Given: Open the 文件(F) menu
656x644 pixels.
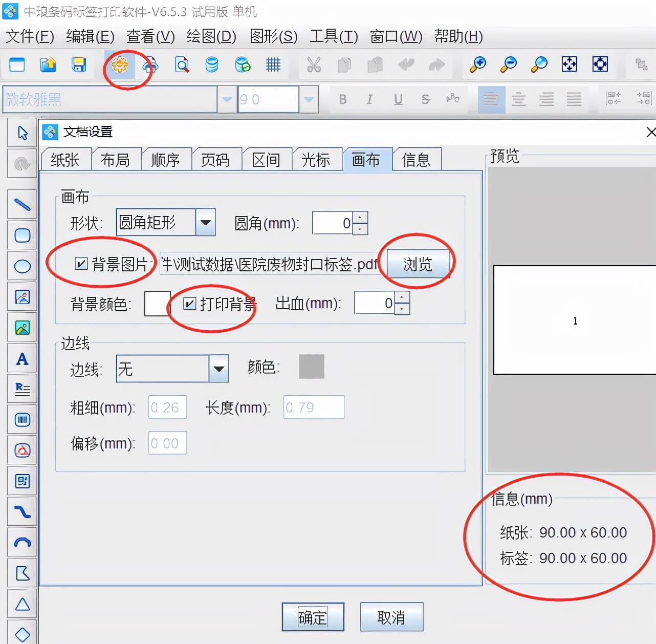Looking at the screenshot, I should (x=30, y=36).
